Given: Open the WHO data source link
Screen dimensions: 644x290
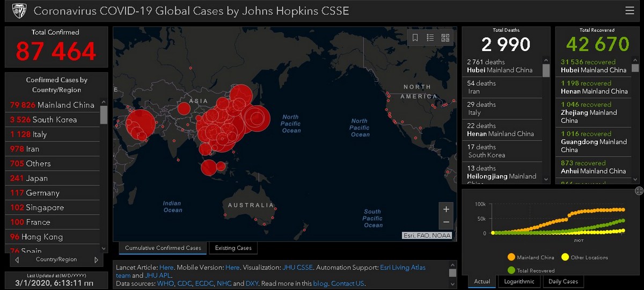Looking at the screenshot, I should [165, 284].
